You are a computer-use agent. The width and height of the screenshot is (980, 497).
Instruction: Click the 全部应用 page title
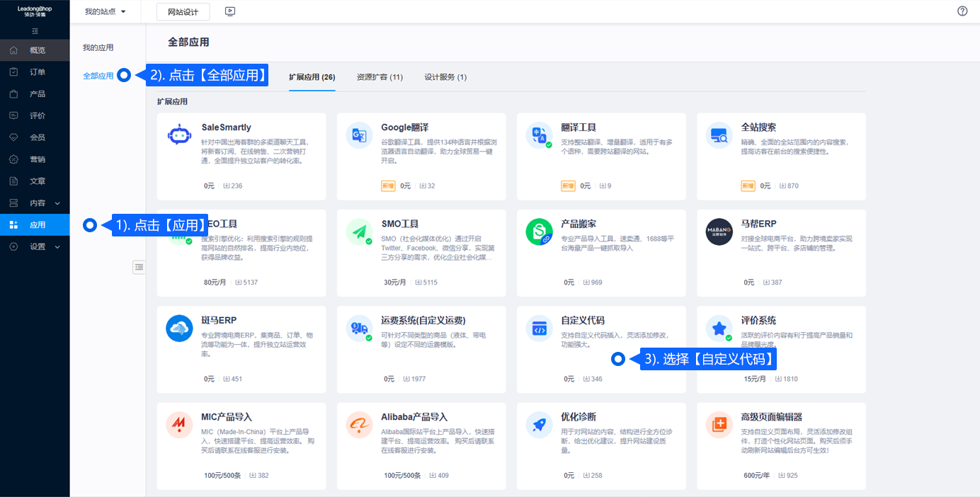click(x=188, y=42)
